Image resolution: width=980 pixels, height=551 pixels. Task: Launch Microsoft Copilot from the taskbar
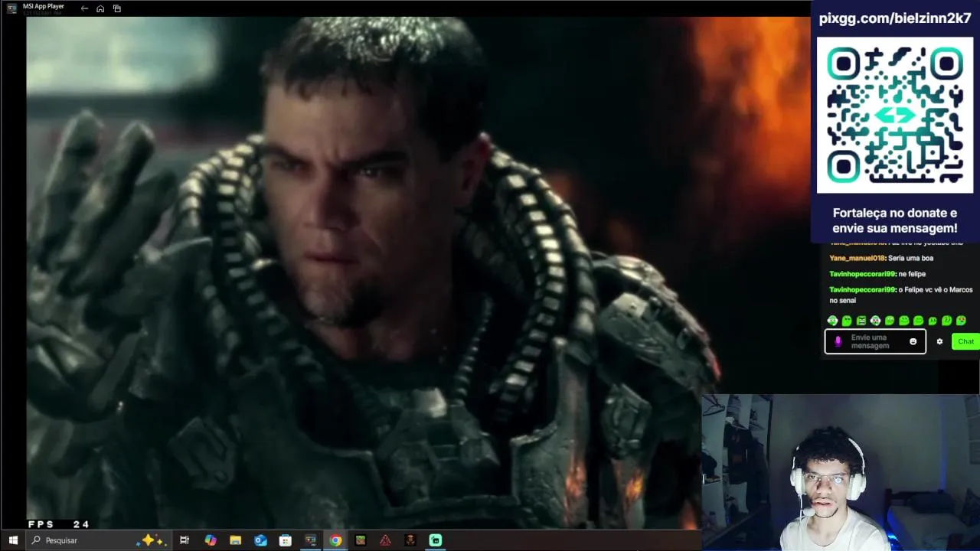point(211,540)
